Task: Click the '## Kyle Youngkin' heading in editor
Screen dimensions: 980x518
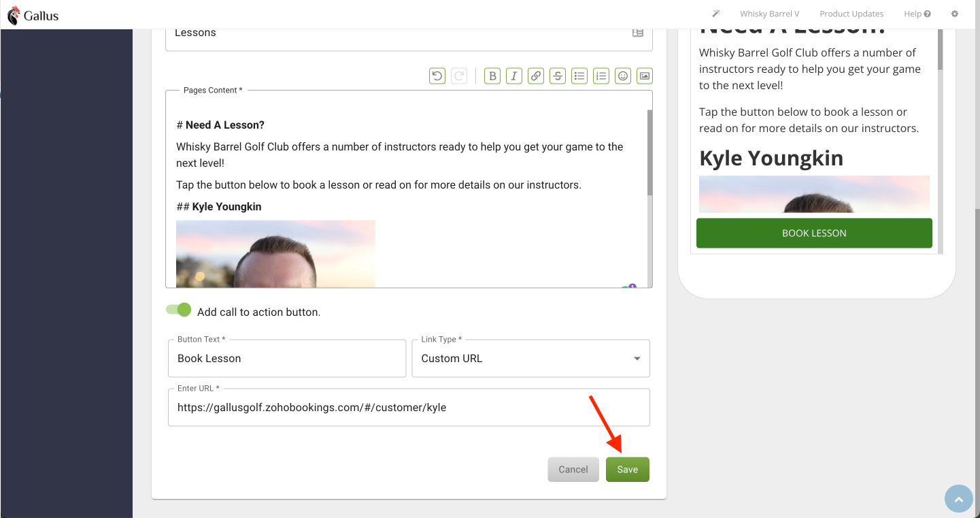Action: point(219,207)
